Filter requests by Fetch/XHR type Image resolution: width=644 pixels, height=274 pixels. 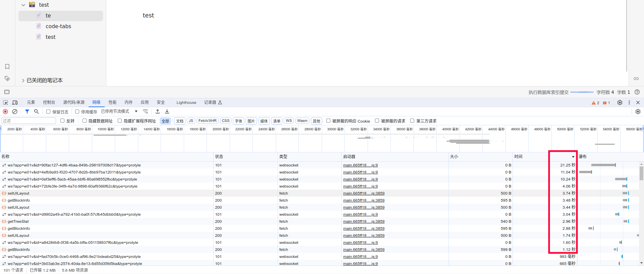(x=207, y=121)
